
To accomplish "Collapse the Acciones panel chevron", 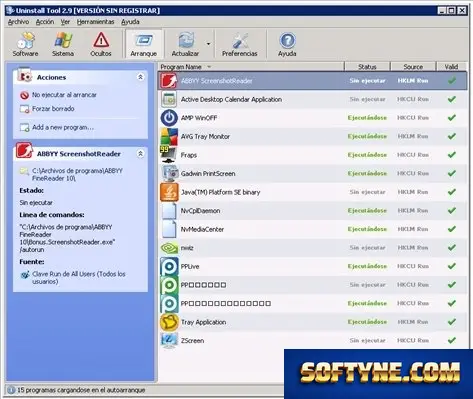I will (140, 77).
